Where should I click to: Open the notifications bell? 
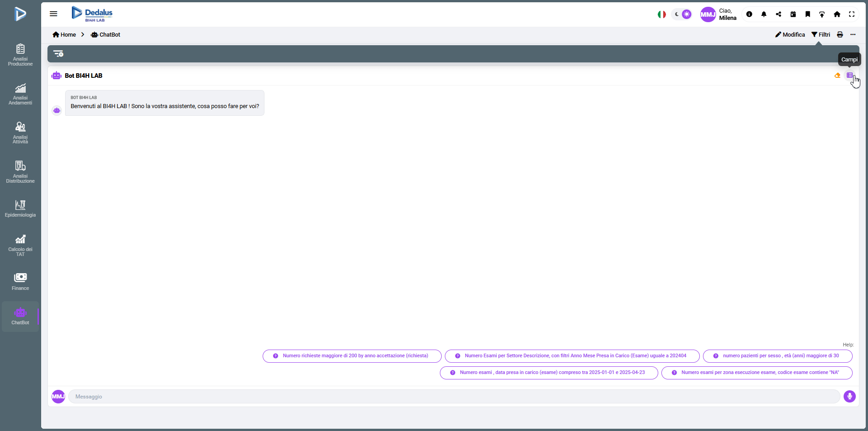764,14
